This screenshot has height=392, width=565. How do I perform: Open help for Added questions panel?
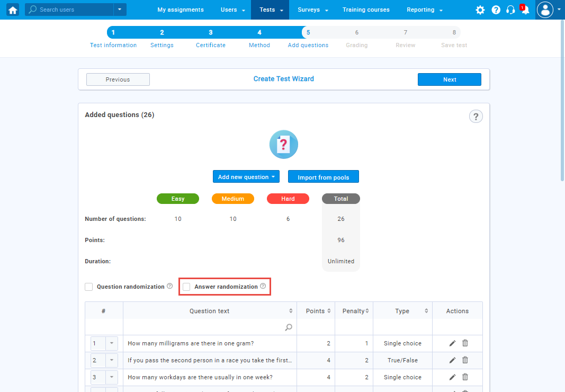tap(476, 116)
